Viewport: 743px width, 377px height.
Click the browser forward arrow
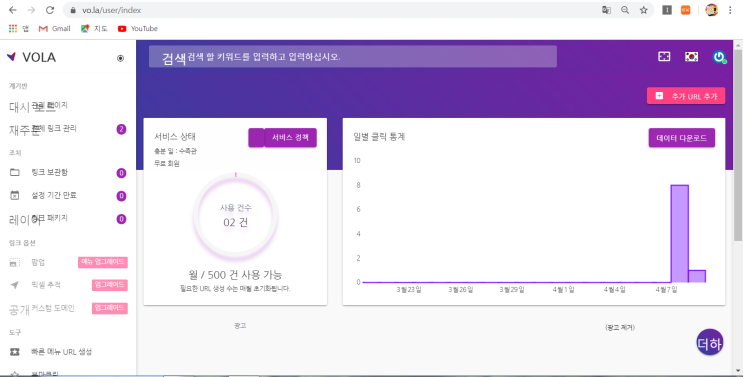click(x=31, y=10)
